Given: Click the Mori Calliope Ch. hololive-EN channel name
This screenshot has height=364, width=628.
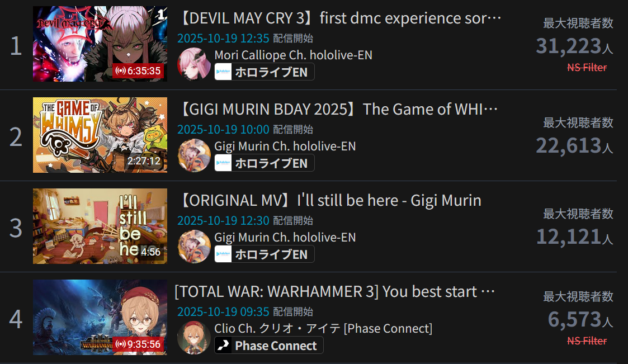Looking at the screenshot, I should (x=293, y=55).
